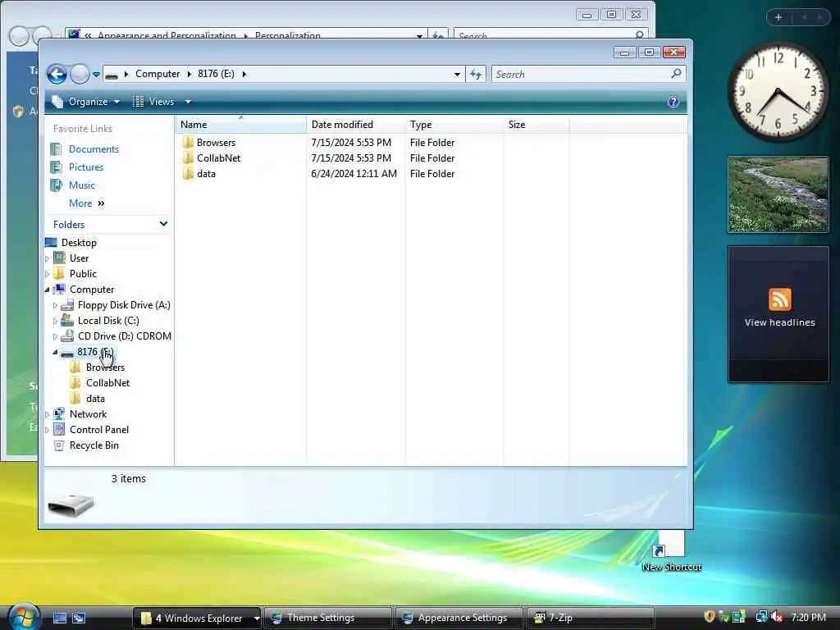Image resolution: width=840 pixels, height=630 pixels.
Task: Click the 6/24/2024 12:11 AM date cell
Action: tap(354, 174)
